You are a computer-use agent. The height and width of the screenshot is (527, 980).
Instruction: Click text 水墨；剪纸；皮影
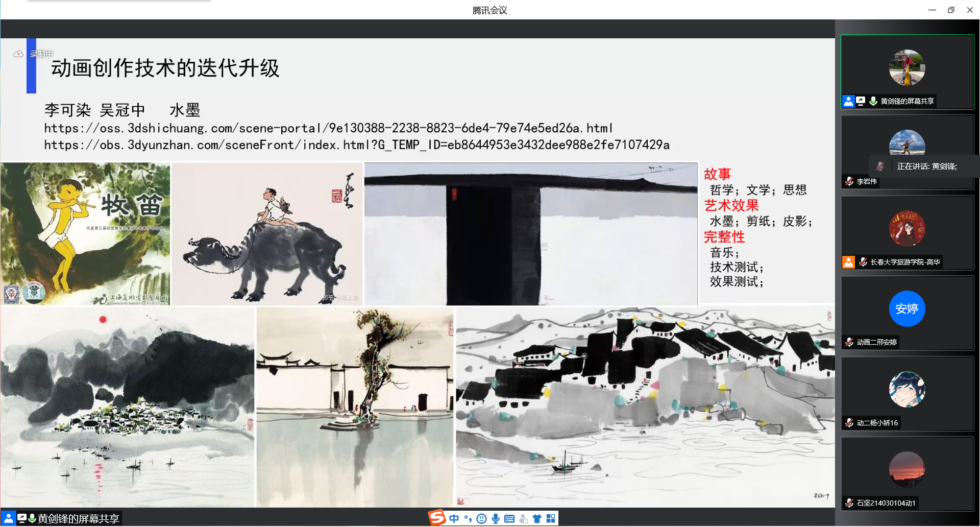pos(761,221)
